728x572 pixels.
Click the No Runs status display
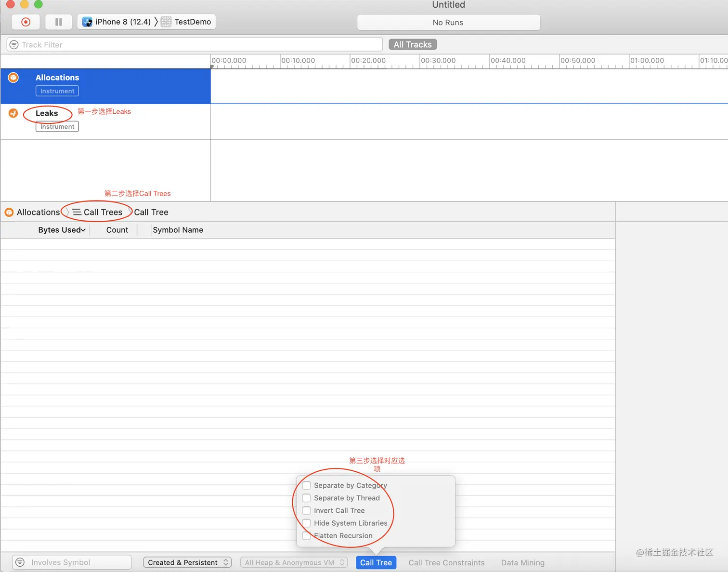(448, 22)
